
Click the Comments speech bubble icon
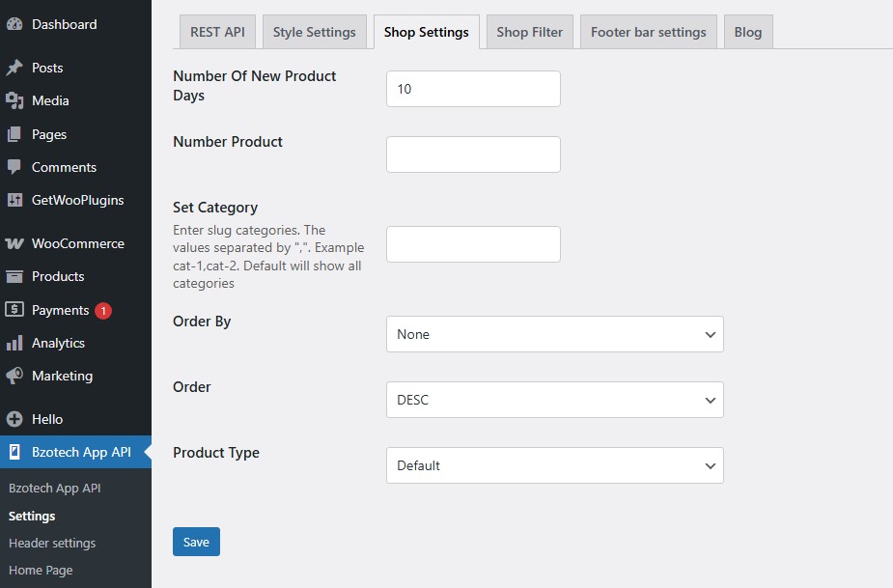pyautogui.click(x=14, y=167)
